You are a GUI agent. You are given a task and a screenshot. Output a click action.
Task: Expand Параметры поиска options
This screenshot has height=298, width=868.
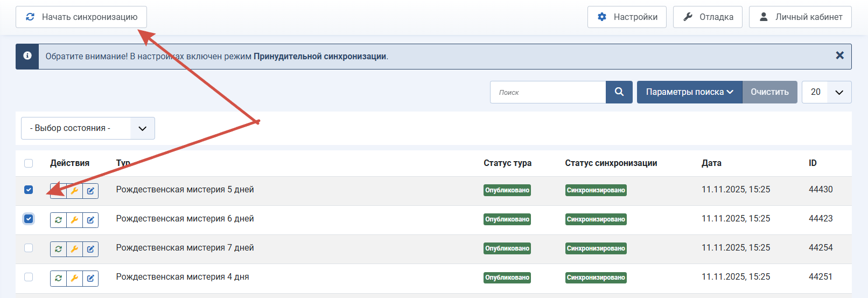pyautogui.click(x=689, y=92)
